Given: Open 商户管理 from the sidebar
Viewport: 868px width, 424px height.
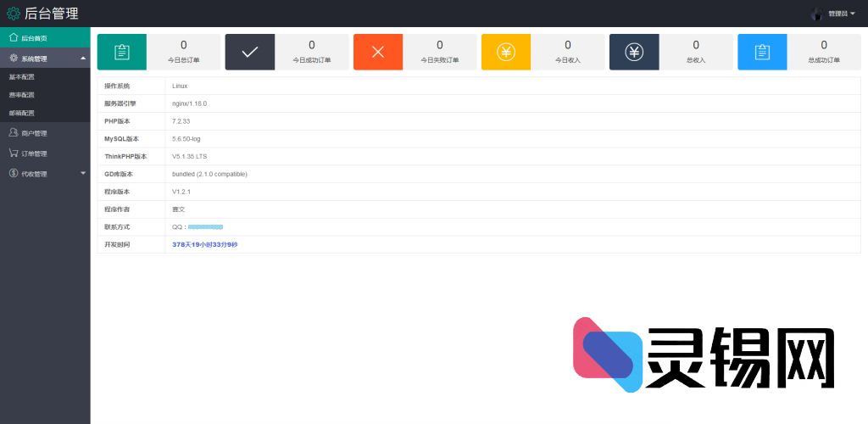Looking at the screenshot, I should coord(34,133).
